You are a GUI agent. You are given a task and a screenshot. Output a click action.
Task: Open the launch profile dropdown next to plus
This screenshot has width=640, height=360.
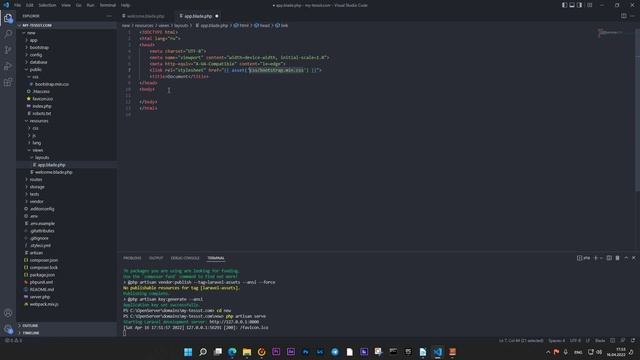coord(601,258)
